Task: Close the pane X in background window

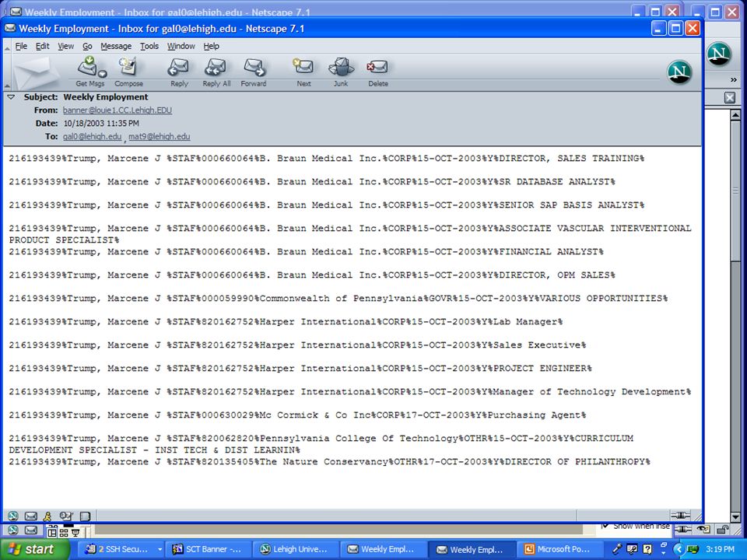Action: point(730,98)
